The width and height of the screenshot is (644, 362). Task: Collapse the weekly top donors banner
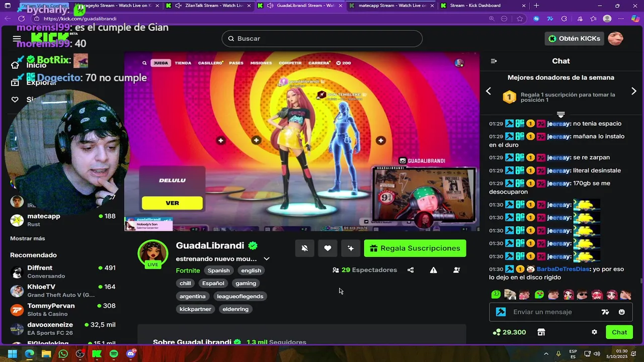(x=560, y=115)
